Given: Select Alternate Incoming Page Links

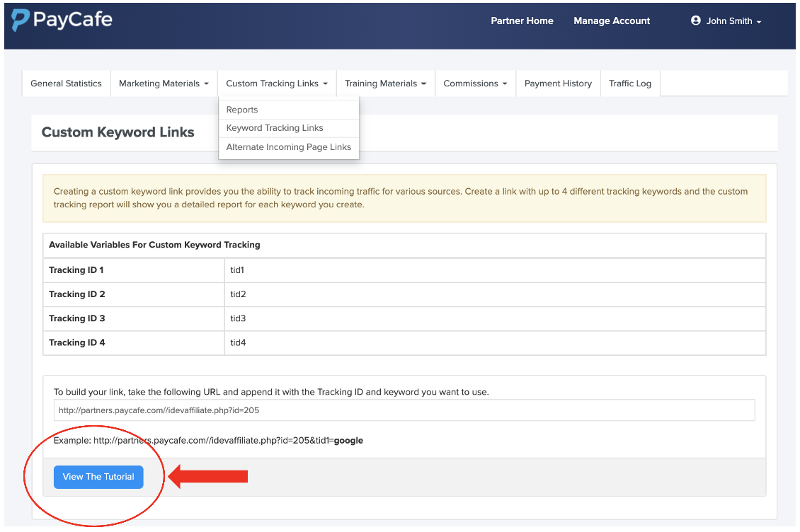Looking at the screenshot, I should [289, 147].
